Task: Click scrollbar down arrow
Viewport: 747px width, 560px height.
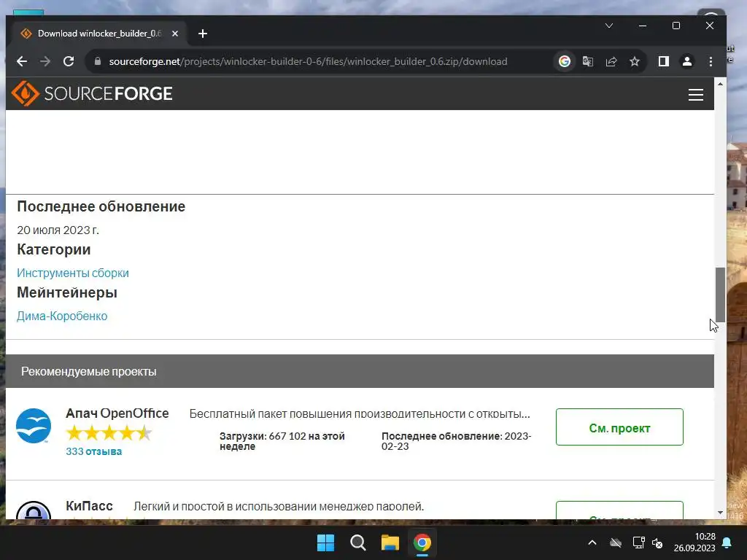Action: 720,513
